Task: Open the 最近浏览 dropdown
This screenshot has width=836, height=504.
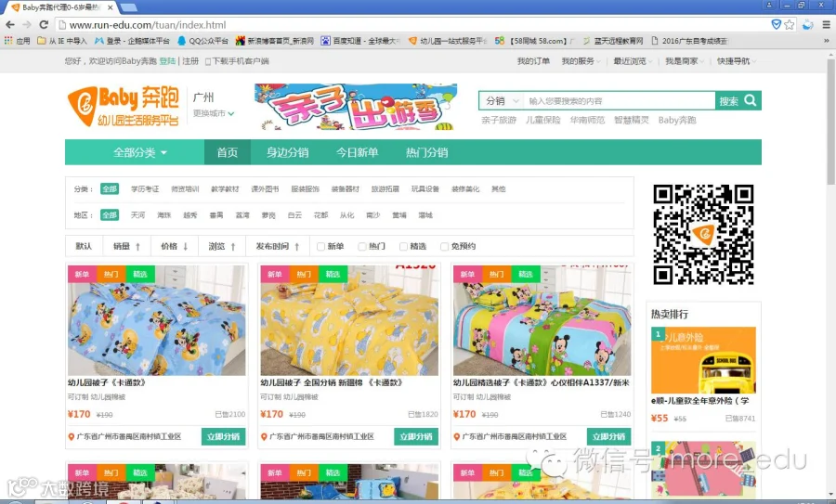Action: click(x=633, y=60)
